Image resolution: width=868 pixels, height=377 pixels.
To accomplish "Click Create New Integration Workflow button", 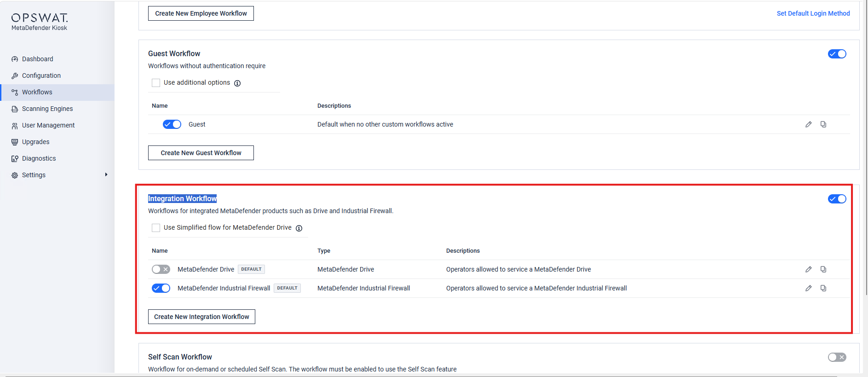I will click(201, 317).
